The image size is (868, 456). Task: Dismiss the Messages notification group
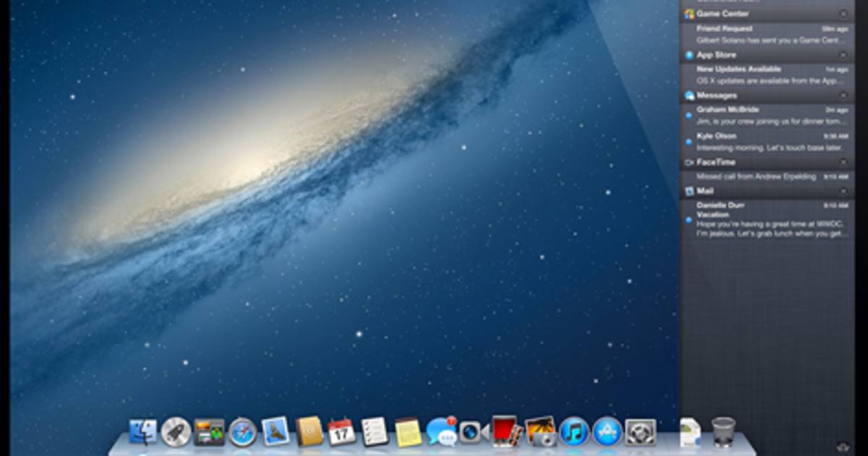843,96
